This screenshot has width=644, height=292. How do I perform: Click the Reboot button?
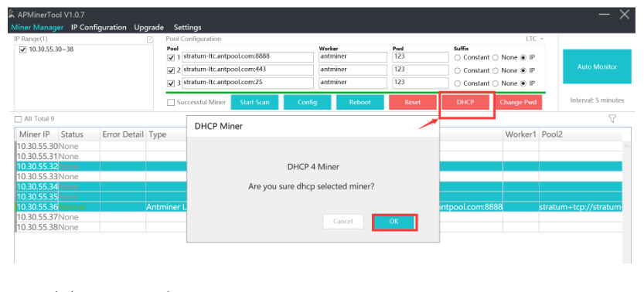[360, 102]
